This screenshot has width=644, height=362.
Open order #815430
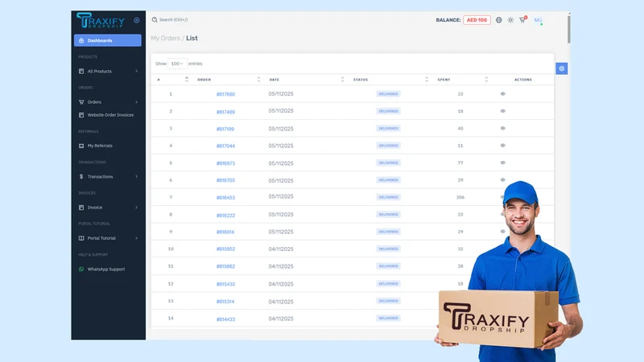tap(225, 284)
